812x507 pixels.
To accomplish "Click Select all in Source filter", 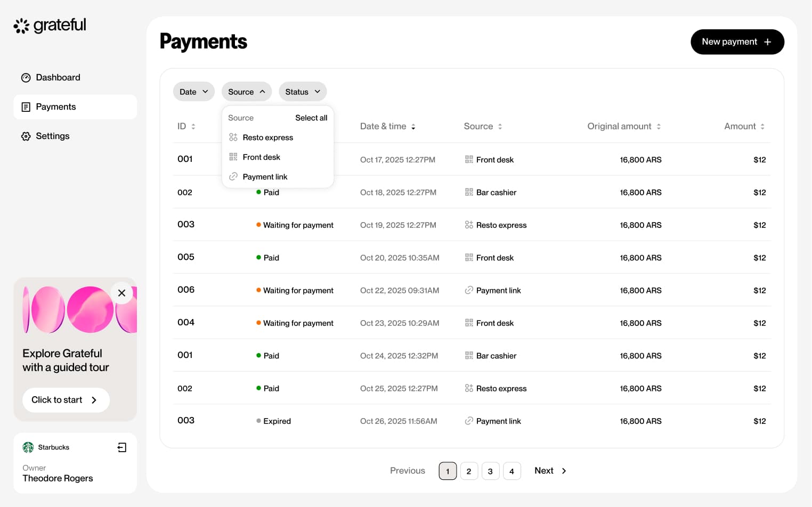I will coord(311,118).
